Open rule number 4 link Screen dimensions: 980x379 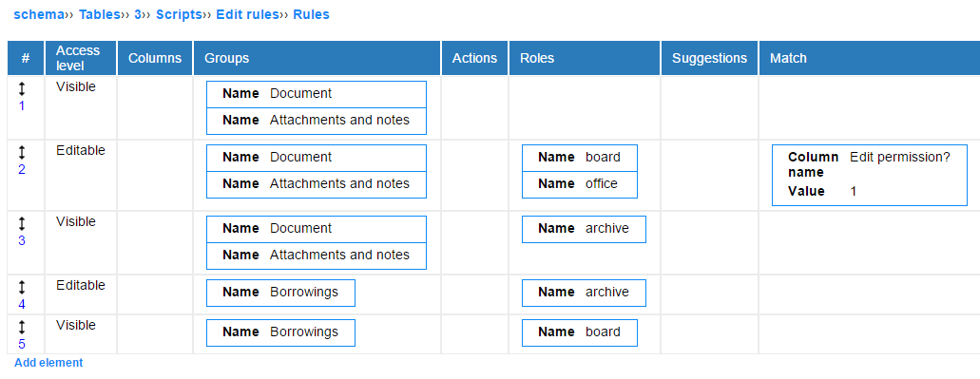tap(22, 304)
